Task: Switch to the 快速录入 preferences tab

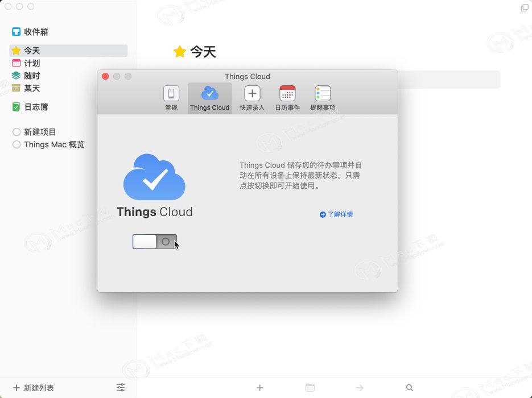Action: pyautogui.click(x=252, y=98)
